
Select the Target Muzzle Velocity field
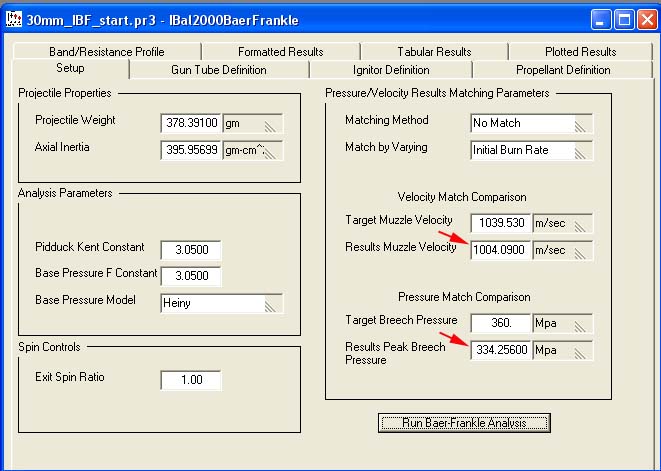pyautogui.click(x=500, y=223)
